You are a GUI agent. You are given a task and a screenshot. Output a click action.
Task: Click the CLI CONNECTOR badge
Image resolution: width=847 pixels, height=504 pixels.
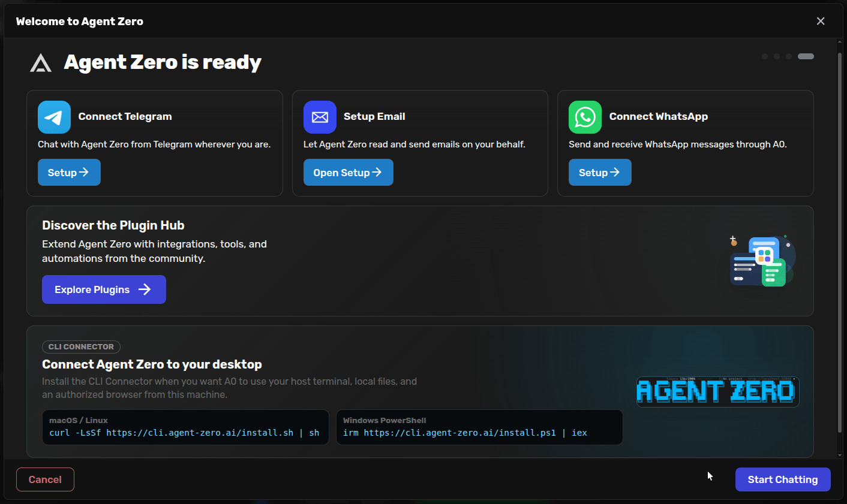tap(81, 347)
